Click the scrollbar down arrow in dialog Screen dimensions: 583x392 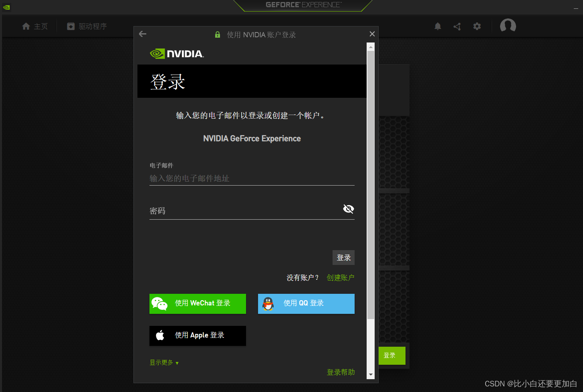click(371, 375)
